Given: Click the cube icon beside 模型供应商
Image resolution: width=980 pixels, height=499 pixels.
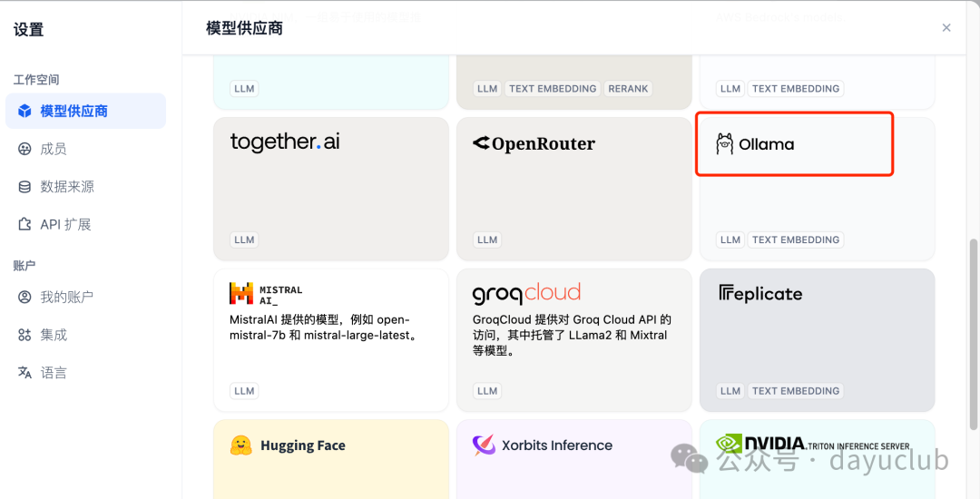Looking at the screenshot, I should [24, 112].
